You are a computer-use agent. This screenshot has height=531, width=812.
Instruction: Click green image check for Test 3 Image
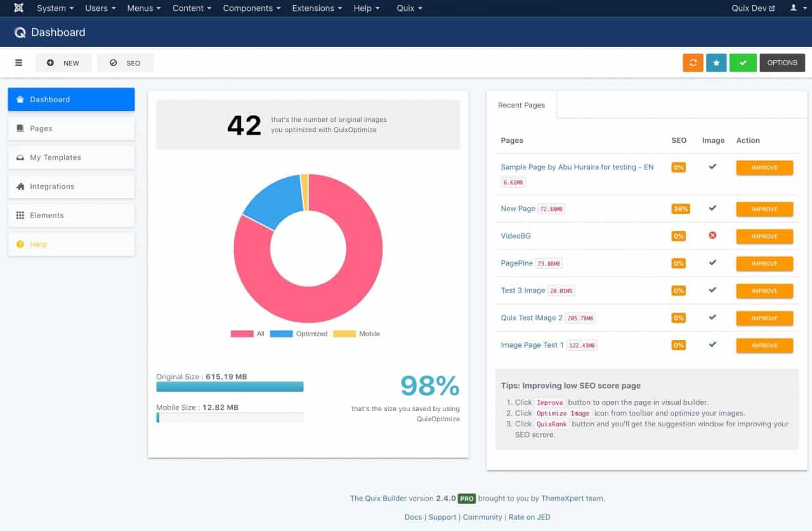712,290
